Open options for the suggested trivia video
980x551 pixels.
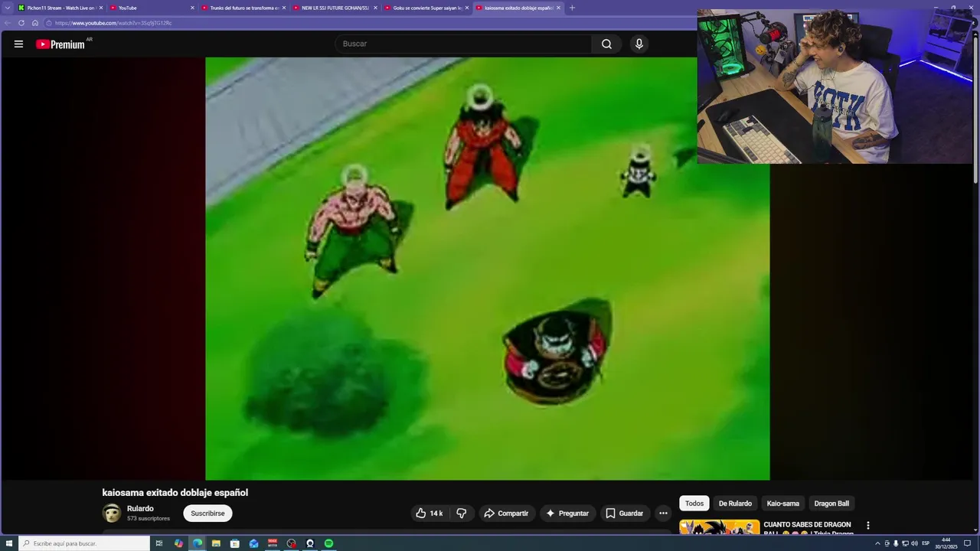pos(867,526)
